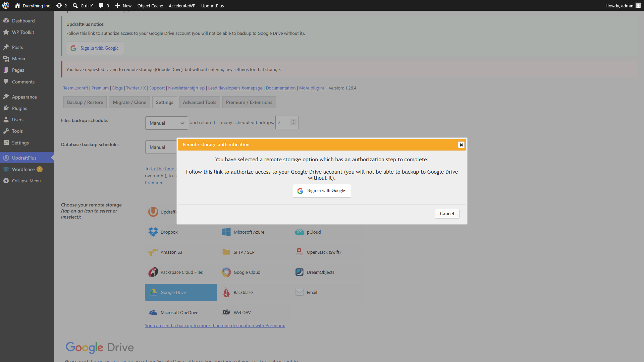This screenshot has width=644, height=362.
Task: Open comments bubble icon in admin bar
Action: click(x=101, y=5)
